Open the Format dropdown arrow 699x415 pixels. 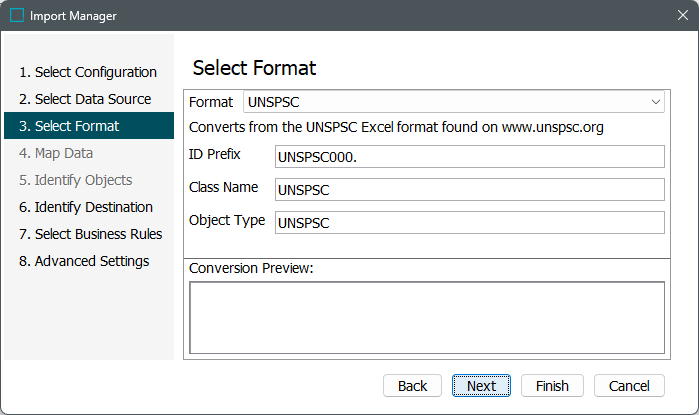pyautogui.click(x=656, y=102)
